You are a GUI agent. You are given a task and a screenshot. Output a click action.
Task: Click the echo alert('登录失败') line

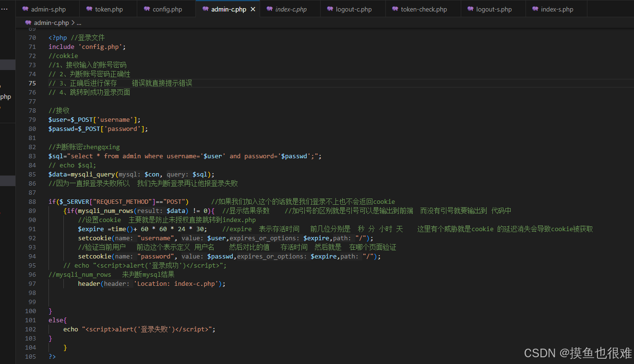point(139,329)
